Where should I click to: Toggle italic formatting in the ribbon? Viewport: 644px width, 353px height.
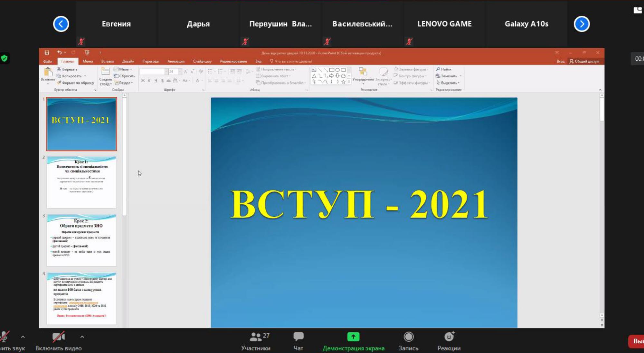coord(149,81)
